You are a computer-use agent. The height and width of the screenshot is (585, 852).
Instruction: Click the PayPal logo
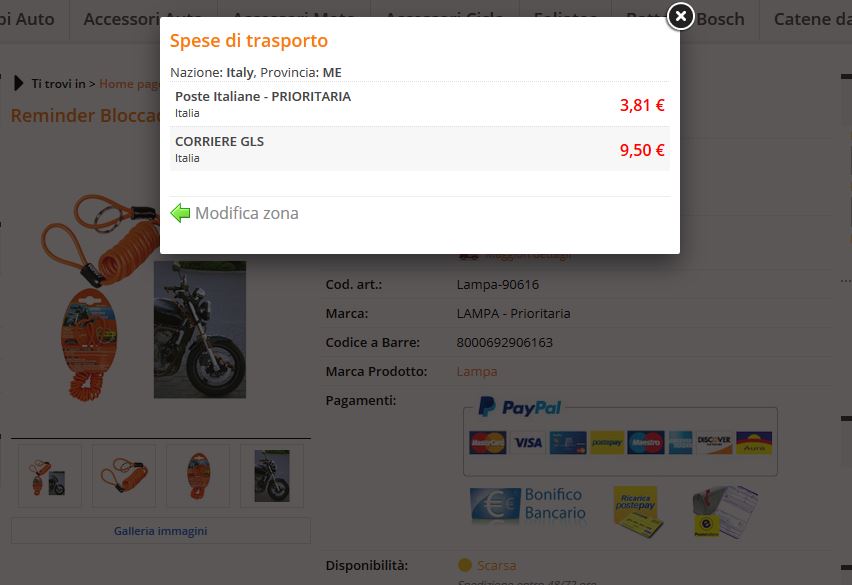coord(519,407)
